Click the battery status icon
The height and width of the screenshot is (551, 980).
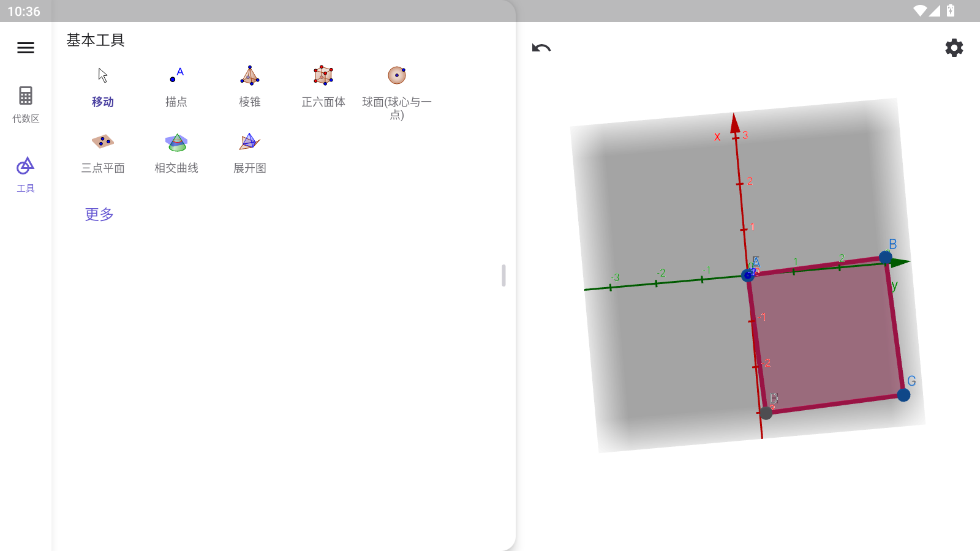951,10
